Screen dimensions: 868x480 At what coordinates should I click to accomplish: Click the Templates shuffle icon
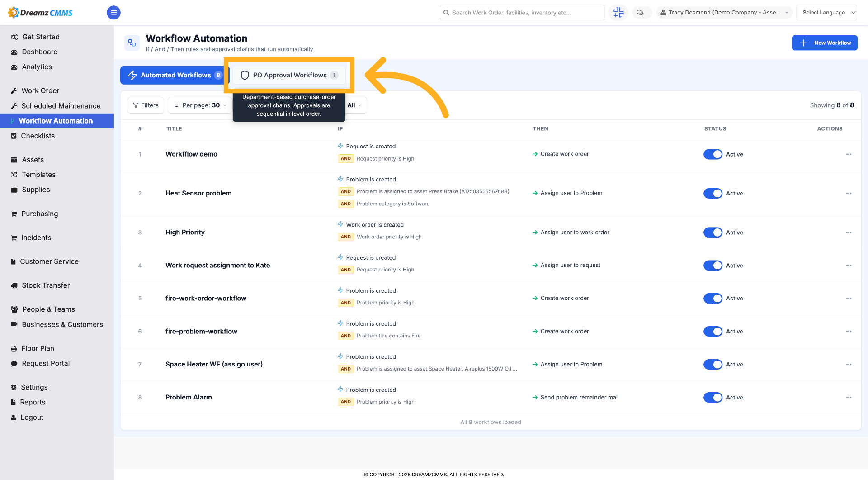14,175
